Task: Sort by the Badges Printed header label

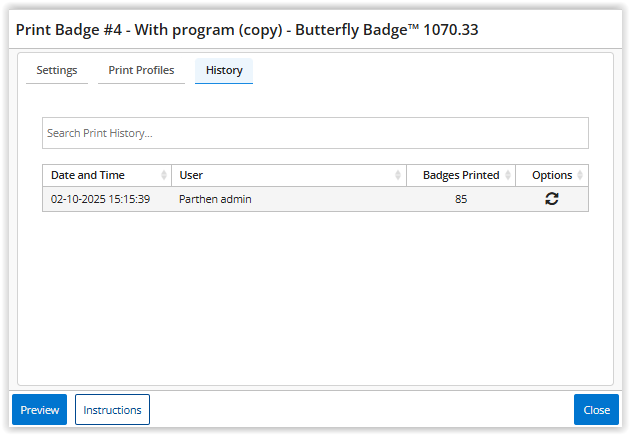Action: tap(460, 176)
